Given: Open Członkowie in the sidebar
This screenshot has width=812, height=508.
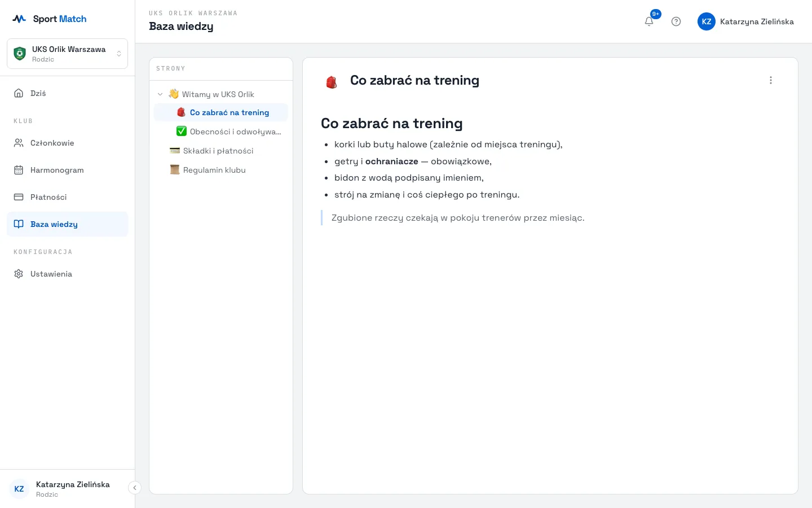Looking at the screenshot, I should [x=68, y=143].
